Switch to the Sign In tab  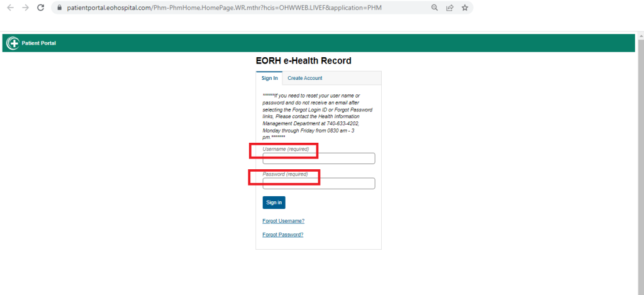point(269,78)
